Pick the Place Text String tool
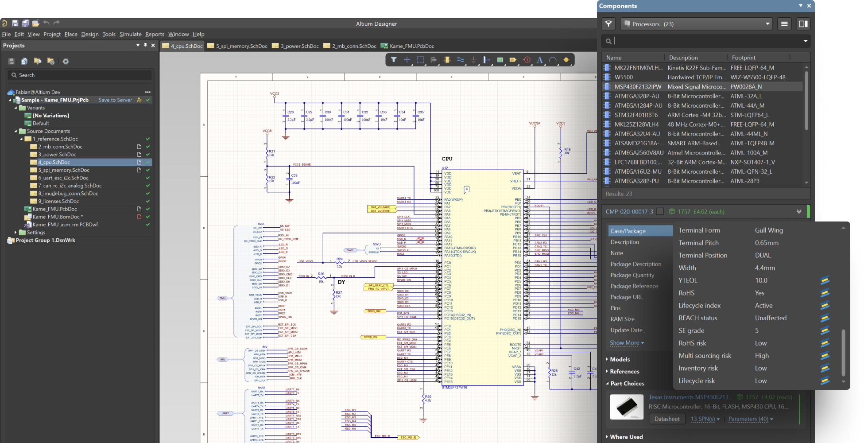868x443 pixels. 539,60
